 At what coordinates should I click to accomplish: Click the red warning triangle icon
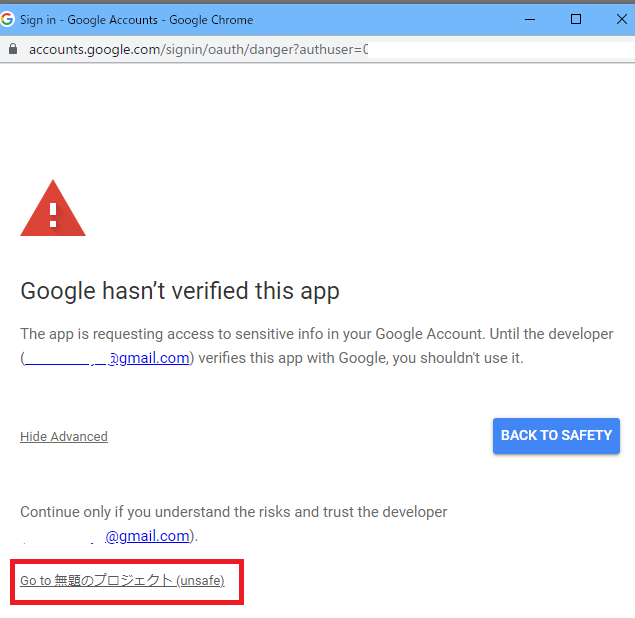coord(53,208)
